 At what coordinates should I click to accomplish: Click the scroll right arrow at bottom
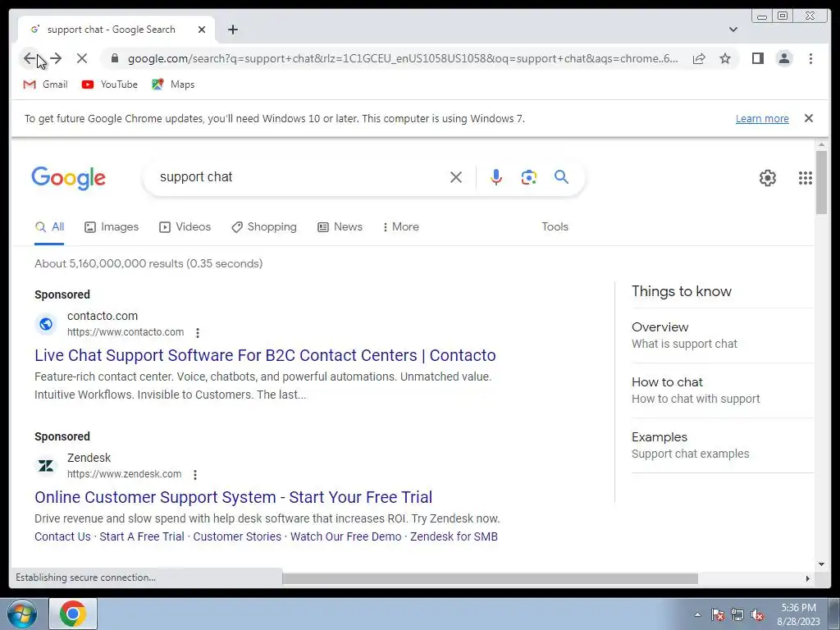[x=808, y=578]
